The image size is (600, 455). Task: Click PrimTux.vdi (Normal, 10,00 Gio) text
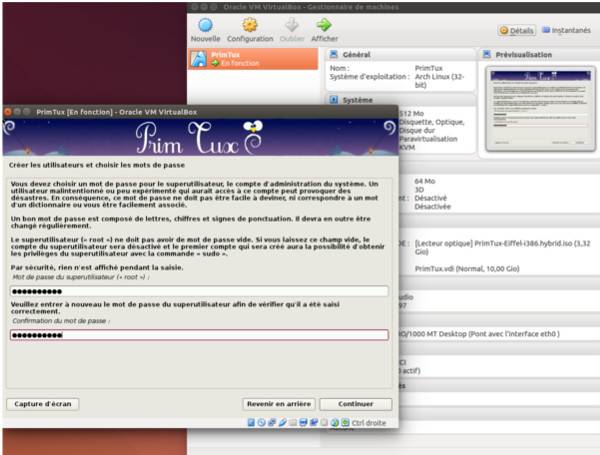pyautogui.click(x=467, y=269)
